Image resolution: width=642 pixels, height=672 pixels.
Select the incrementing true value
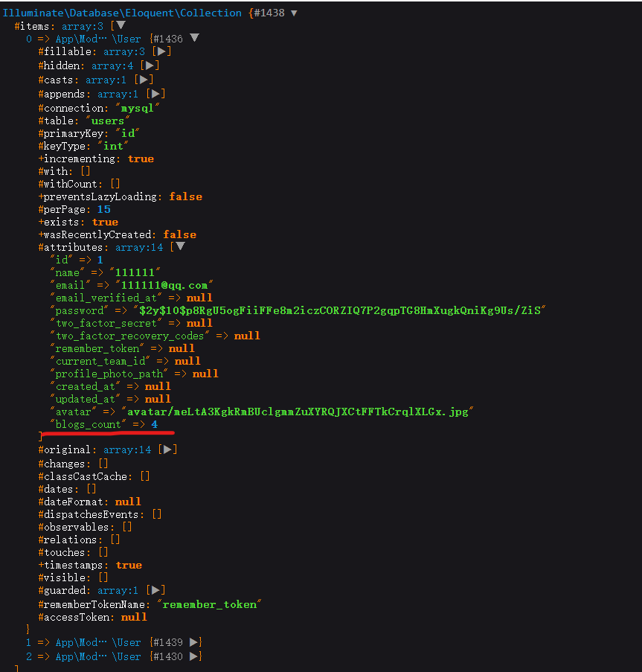[x=141, y=159]
